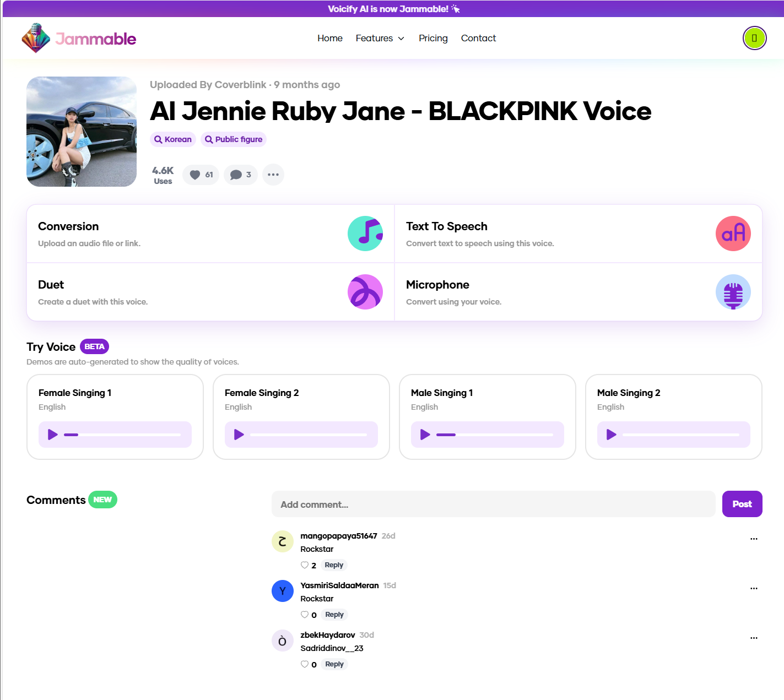784x700 pixels.
Task: Seek in Male Singing 1 progress bar
Action: coord(495,435)
